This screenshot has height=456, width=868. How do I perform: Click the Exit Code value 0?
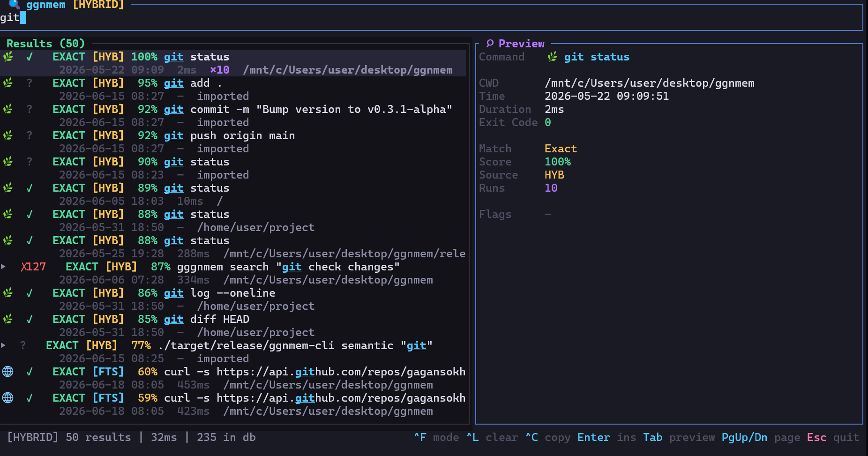tap(547, 122)
